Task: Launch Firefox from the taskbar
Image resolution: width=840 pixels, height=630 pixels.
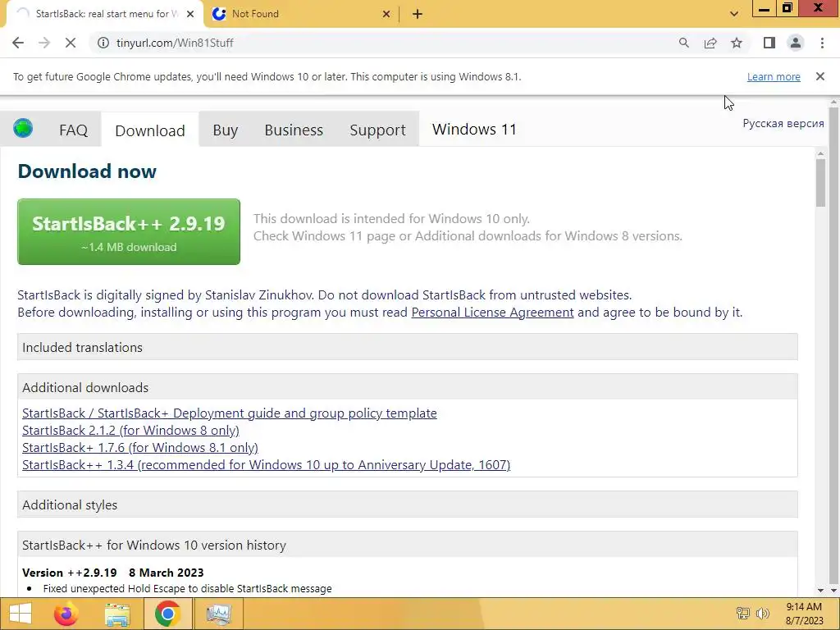Action: coord(66,614)
